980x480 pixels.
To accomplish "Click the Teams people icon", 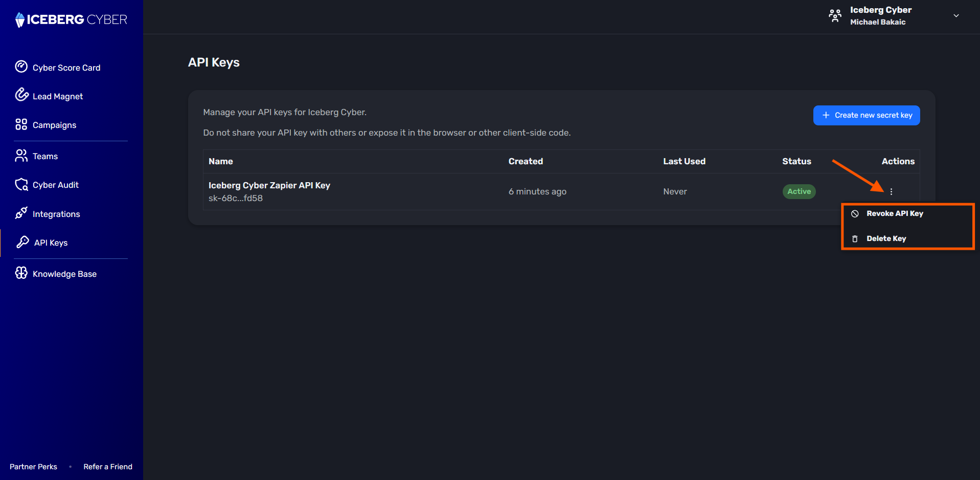I will (21, 156).
